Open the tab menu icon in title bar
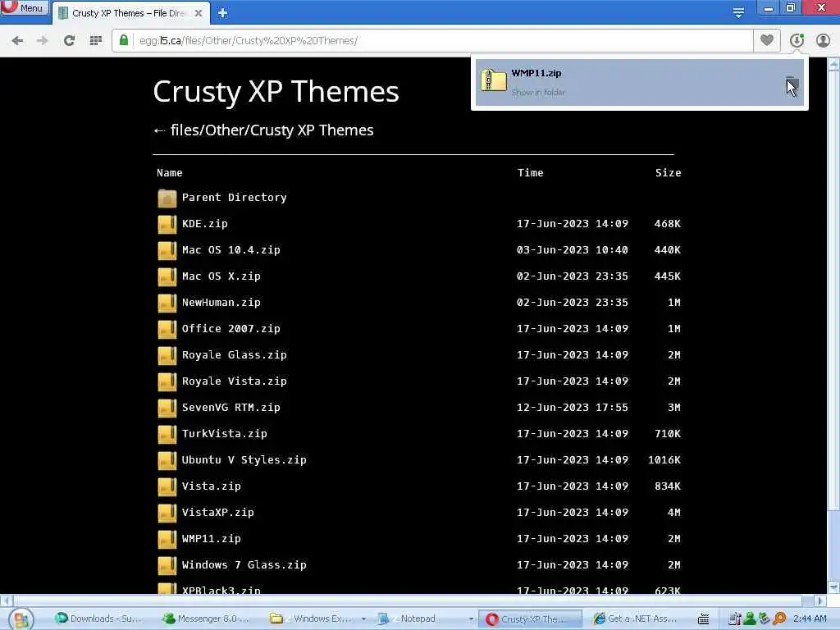The width and height of the screenshot is (840, 630). tap(738, 12)
